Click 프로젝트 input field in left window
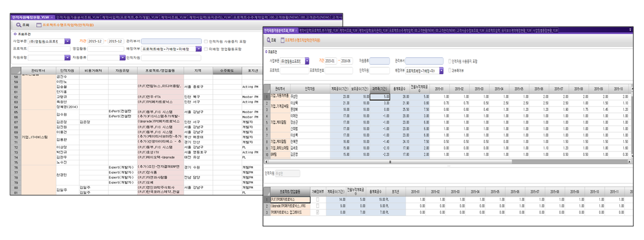The width and height of the screenshot is (644, 240). click(48, 49)
